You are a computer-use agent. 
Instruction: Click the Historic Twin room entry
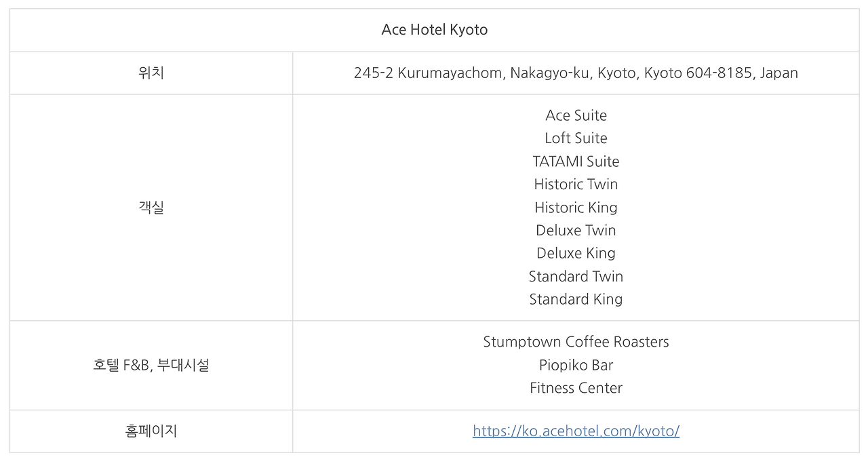[x=576, y=184]
